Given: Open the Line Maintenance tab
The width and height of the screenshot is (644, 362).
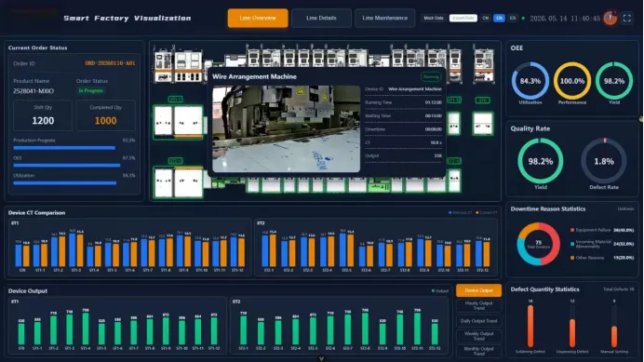Looking at the screenshot, I should pos(385,18).
